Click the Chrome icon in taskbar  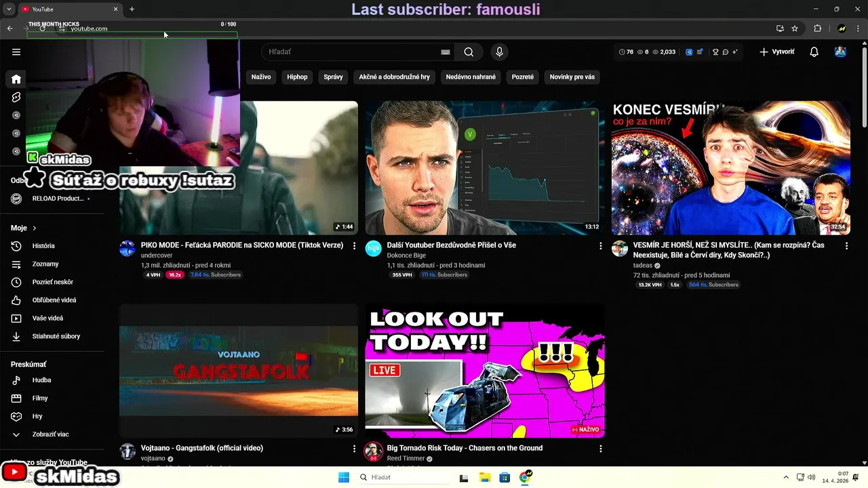click(525, 477)
